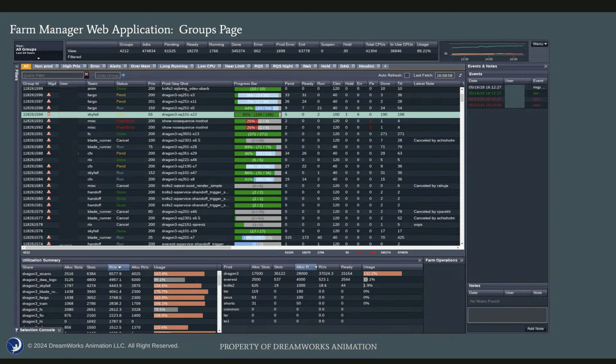Click the Selection Console help icon
This screenshot has width=616, height=364.
pyautogui.click(x=17, y=330)
